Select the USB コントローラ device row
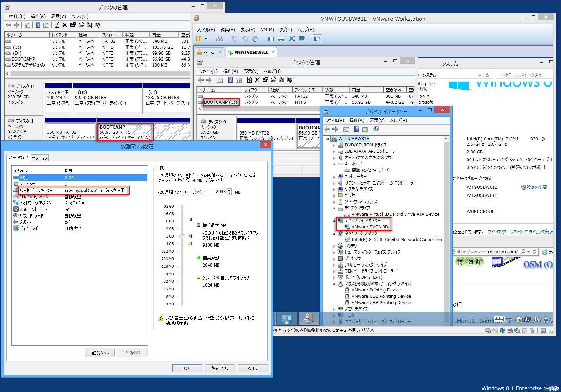Image resolution: width=561 pixels, height=392 pixels. coord(80,209)
